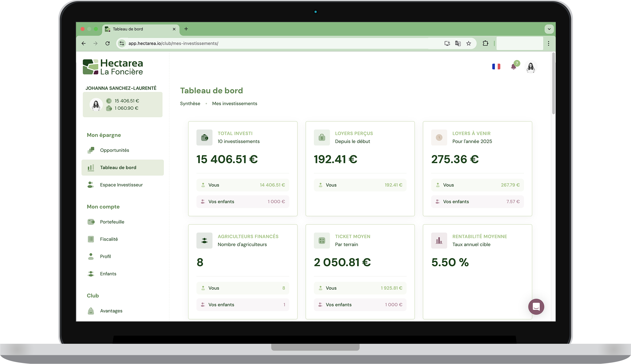Open the Portefeuille wallet page

tap(112, 222)
